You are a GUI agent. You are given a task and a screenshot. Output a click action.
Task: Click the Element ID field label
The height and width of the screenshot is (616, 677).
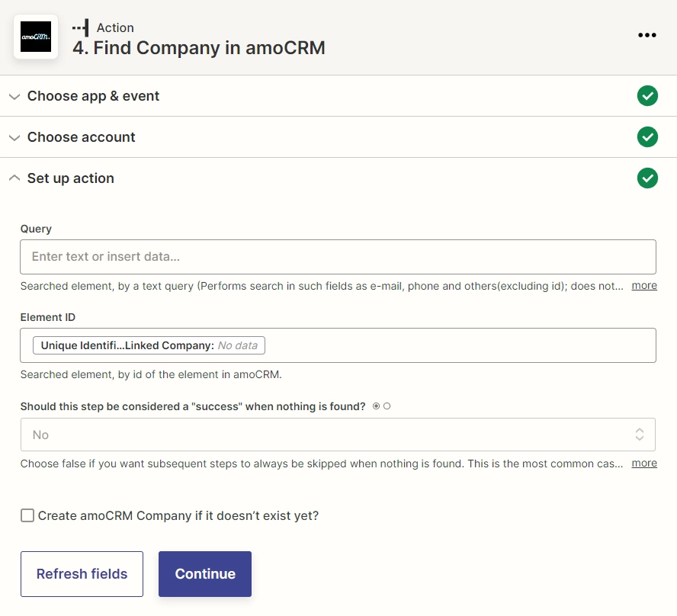tap(48, 317)
